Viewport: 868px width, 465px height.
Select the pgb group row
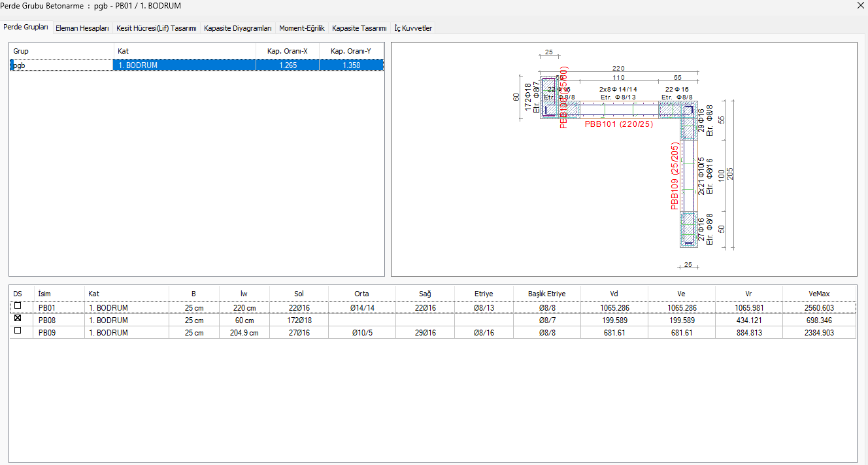point(197,65)
